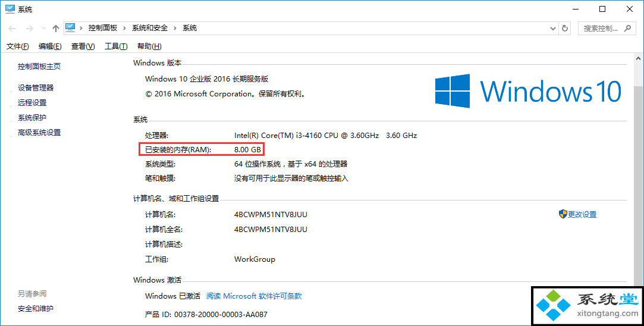Click 更改设置 link
This screenshot has height=326, width=644.
[x=582, y=215]
